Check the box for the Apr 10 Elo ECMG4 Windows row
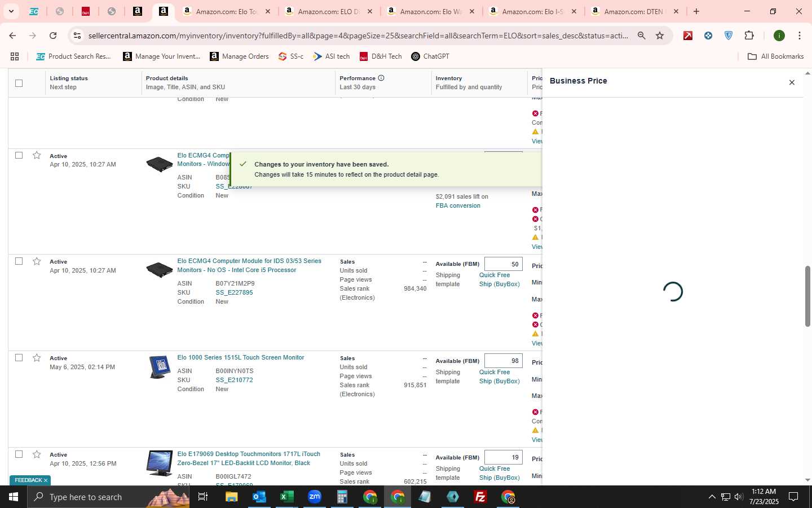 pos(19,155)
